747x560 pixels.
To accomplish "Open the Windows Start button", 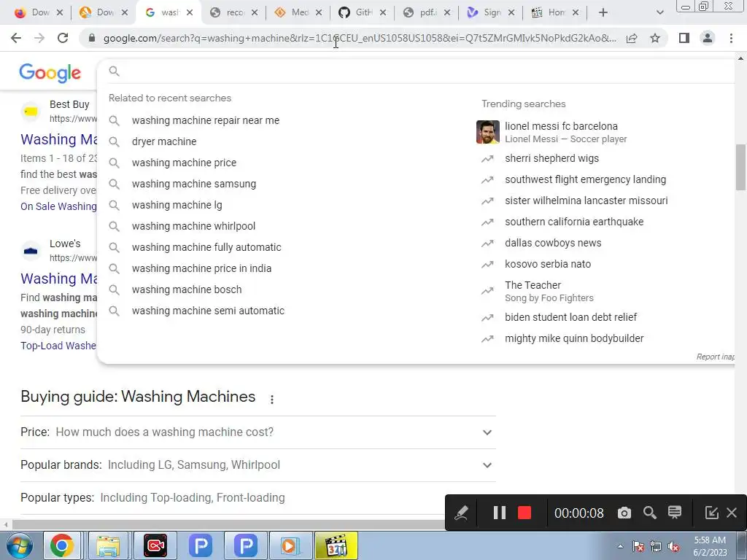I will (20, 545).
